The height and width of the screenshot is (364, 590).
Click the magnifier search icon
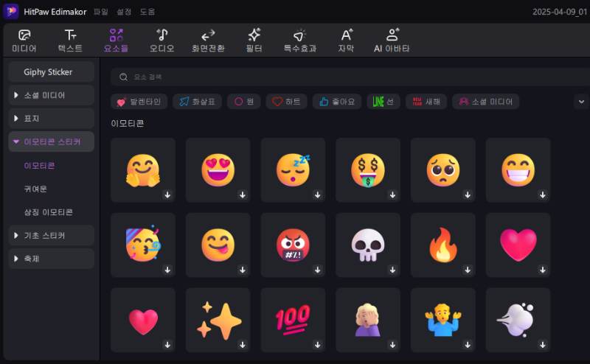(123, 77)
